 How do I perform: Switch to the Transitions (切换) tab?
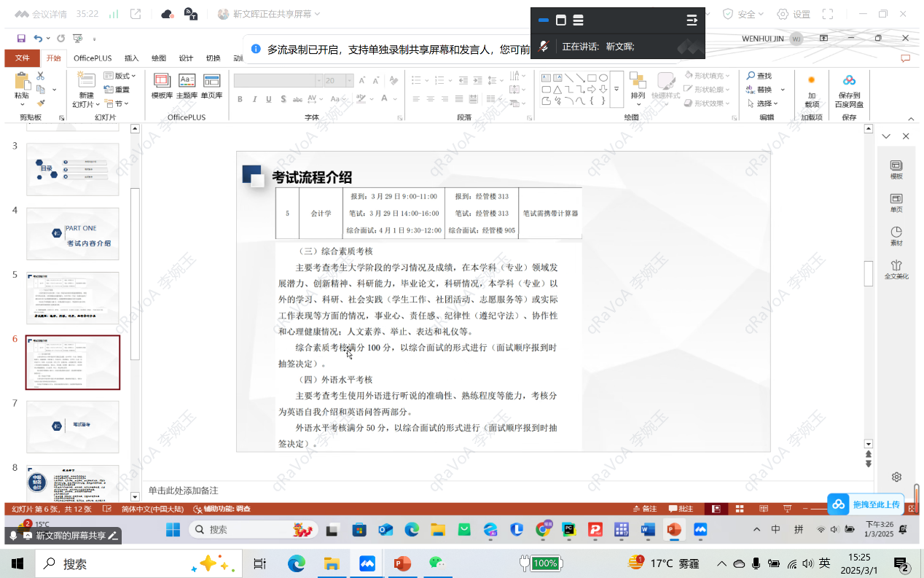(213, 58)
